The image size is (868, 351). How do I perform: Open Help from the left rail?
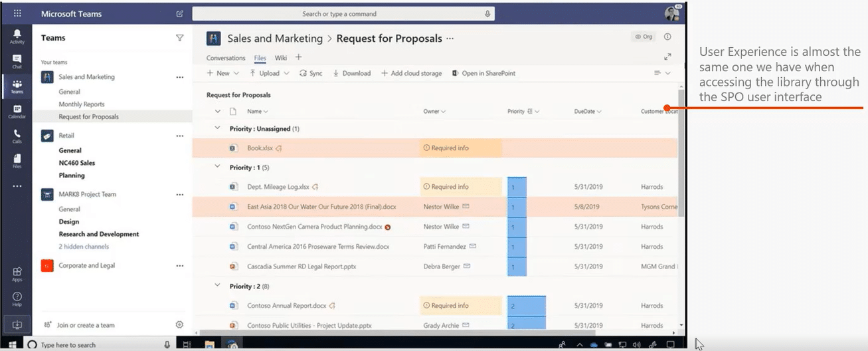(17, 298)
